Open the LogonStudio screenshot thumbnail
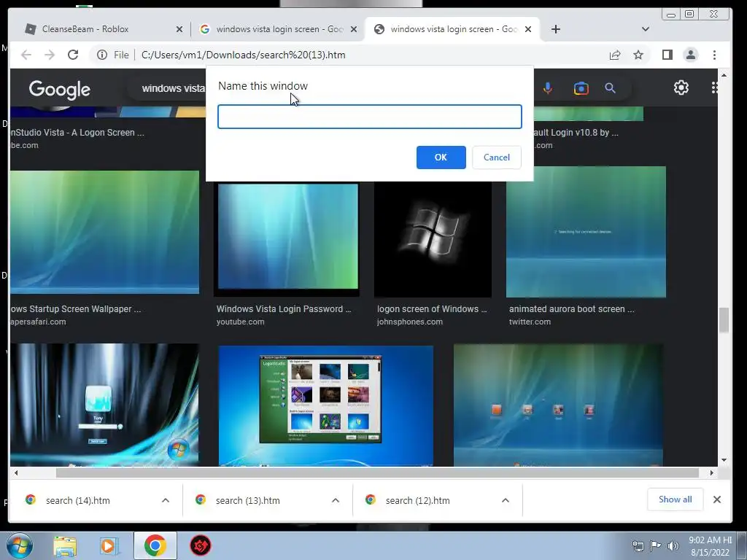The width and height of the screenshot is (747, 560). click(326, 405)
